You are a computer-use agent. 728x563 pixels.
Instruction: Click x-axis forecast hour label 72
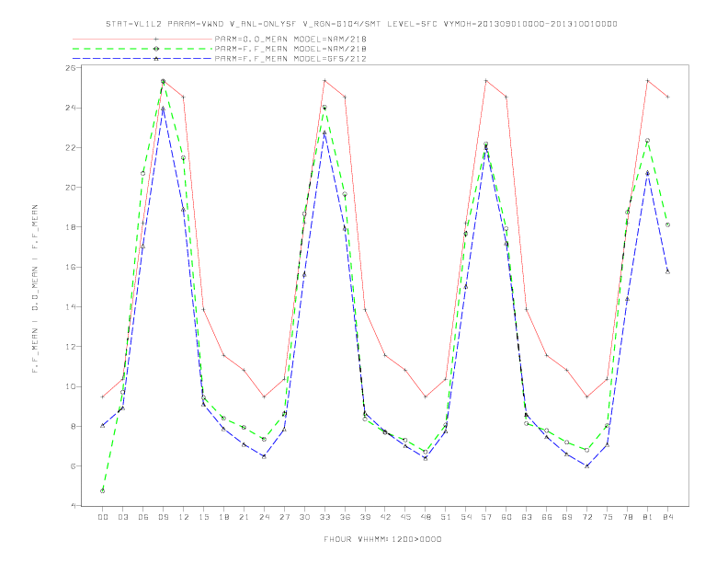click(586, 517)
